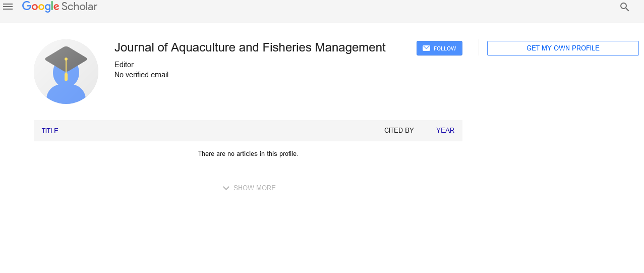The image size is (644, 273).
Task: Click the No verified email text
Action: coord(141,75)
